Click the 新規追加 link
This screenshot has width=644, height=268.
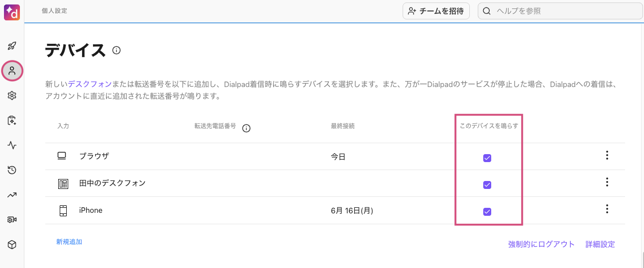tap(69, 242)
